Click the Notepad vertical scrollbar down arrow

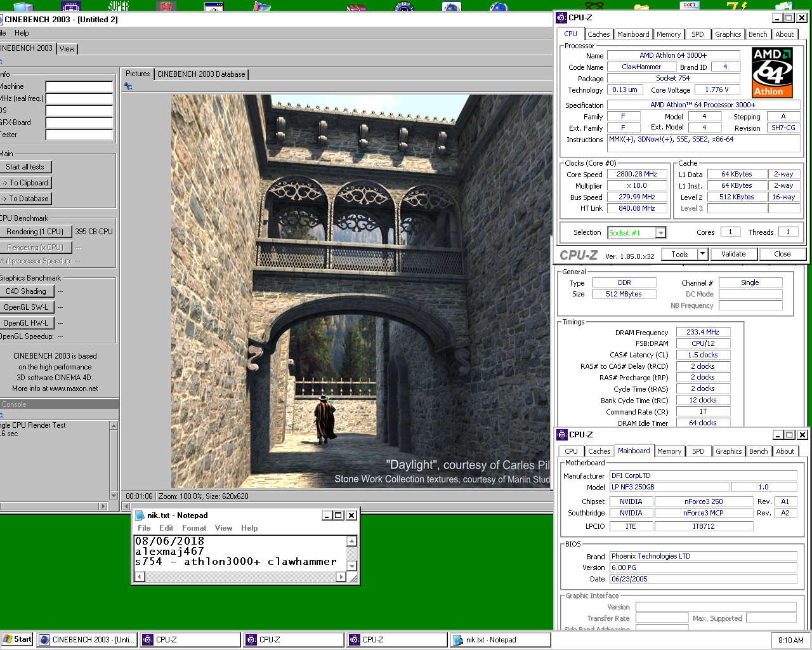[352, 566]
